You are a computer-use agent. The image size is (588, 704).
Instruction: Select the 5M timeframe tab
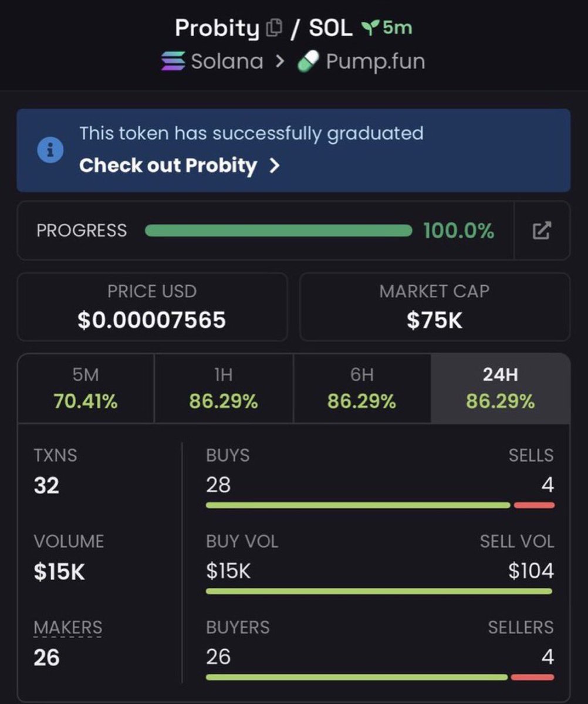click(86, 388)
